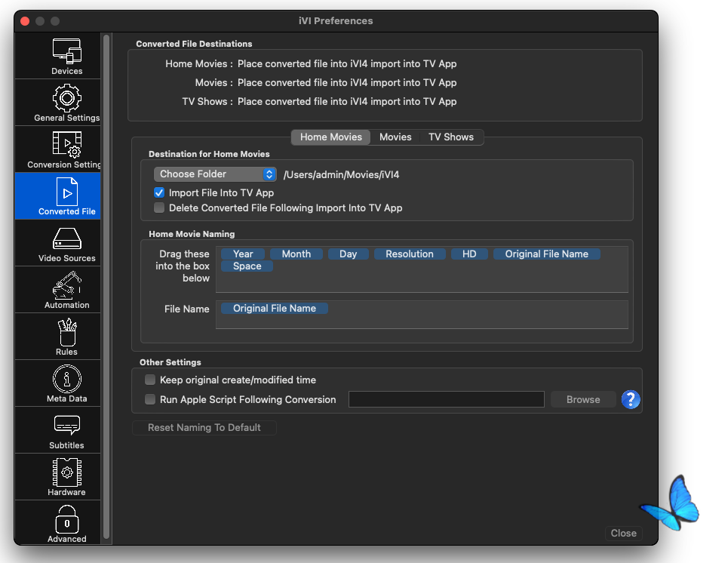Click the blue help question mark
This screenshot has height=563, width=728.
631,399
